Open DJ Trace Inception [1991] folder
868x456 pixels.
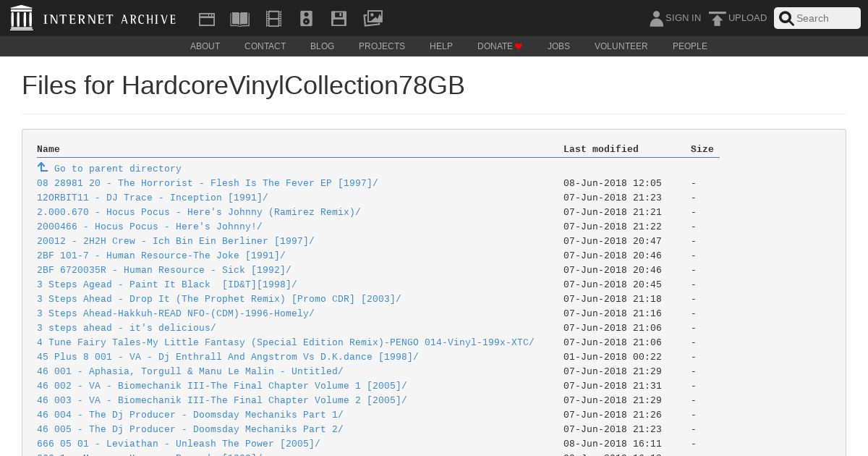pos(153,198)
